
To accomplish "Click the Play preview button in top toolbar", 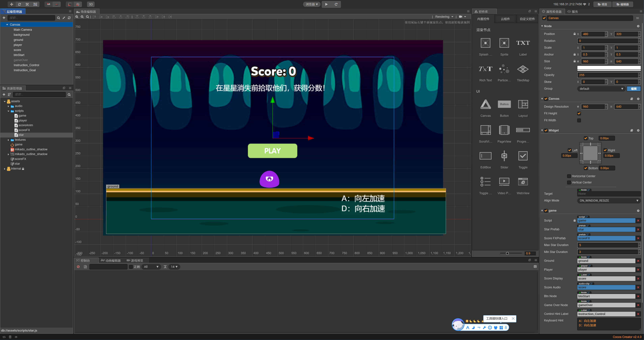I will pos(326,4).
